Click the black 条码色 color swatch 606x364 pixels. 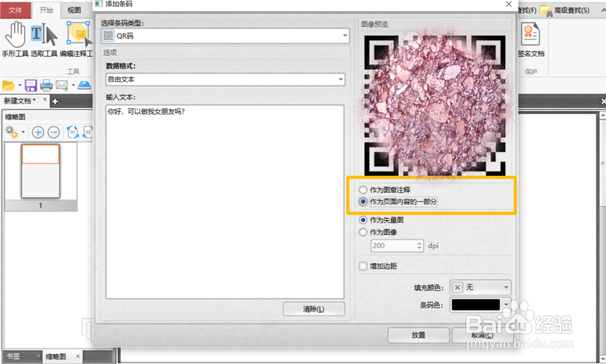pos(477,305)
